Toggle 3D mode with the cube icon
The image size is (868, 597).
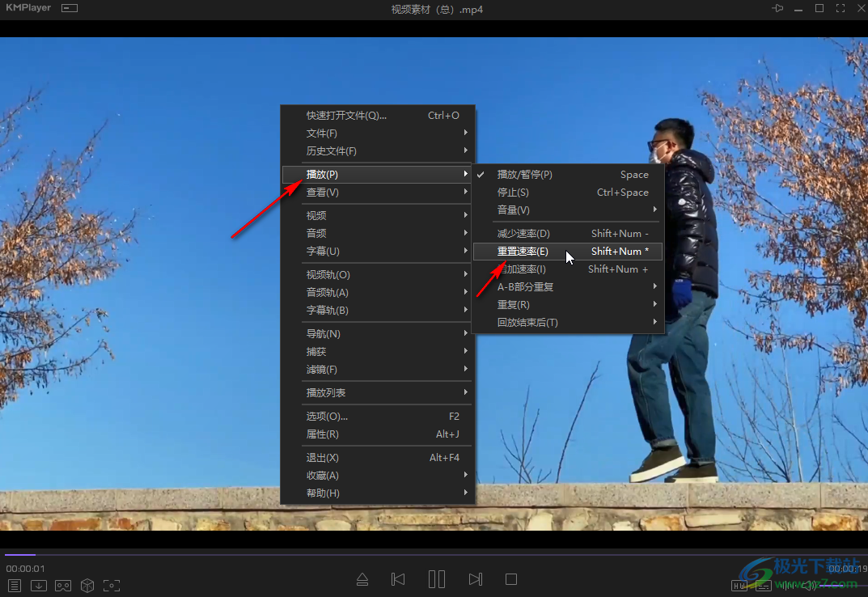(x=87, y=586)
